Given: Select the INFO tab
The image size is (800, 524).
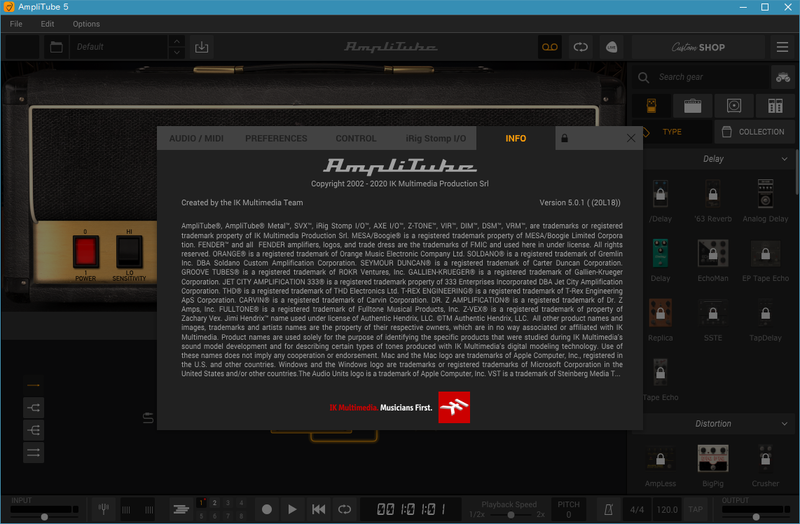Looking at the screenshot, I should point(516,138).
